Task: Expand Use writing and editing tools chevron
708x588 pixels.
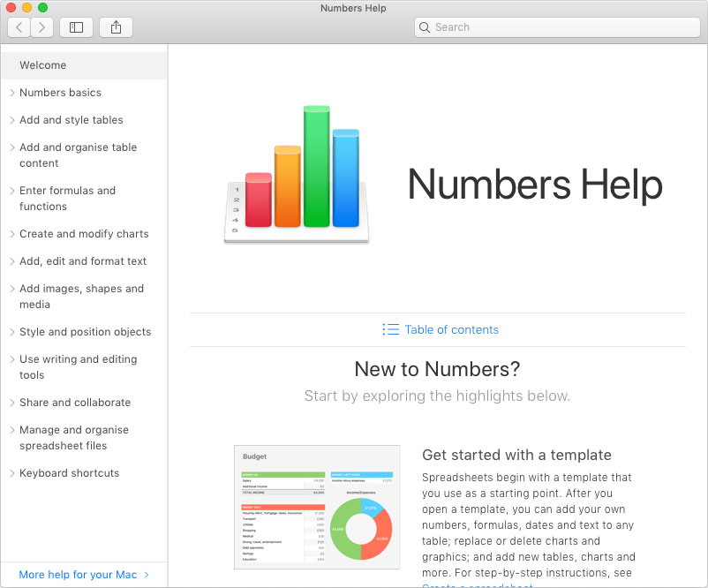Action: pyautogui.click(x=12, y=359)
